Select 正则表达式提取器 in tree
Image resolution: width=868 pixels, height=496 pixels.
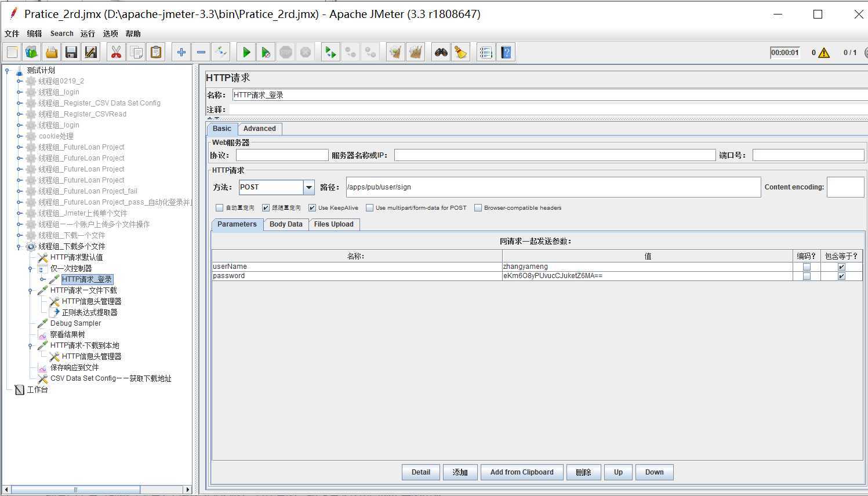(x=90, y=312)
